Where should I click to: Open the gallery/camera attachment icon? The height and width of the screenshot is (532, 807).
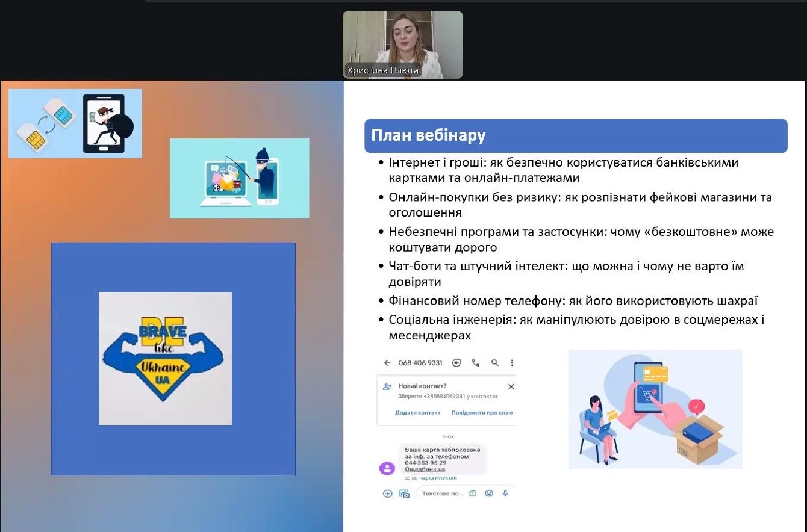point(404,493)
